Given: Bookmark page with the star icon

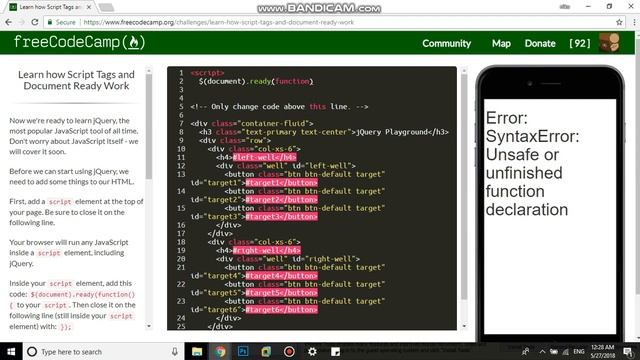Looking at the screenshot, I should (619, 22).
